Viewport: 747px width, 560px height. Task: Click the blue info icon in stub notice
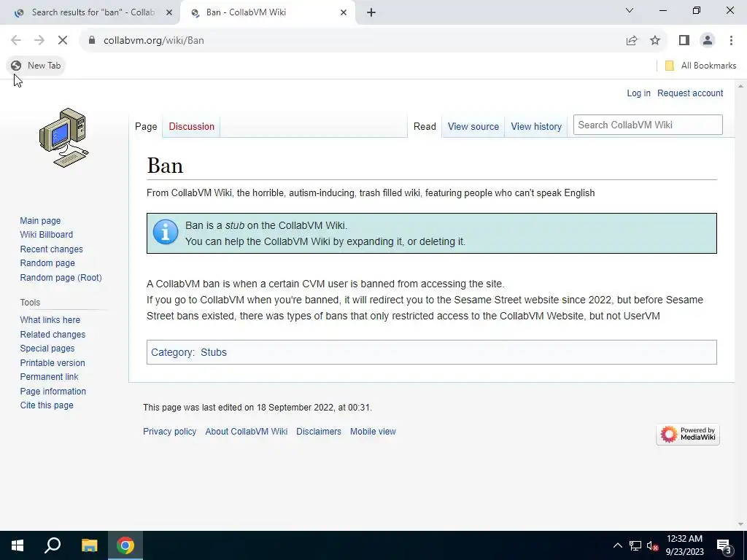166,233
